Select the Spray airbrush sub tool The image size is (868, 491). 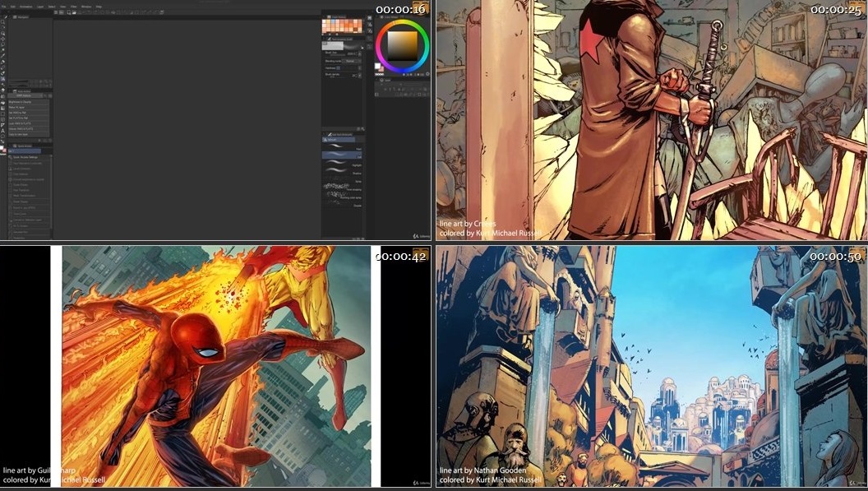(342, 181)
